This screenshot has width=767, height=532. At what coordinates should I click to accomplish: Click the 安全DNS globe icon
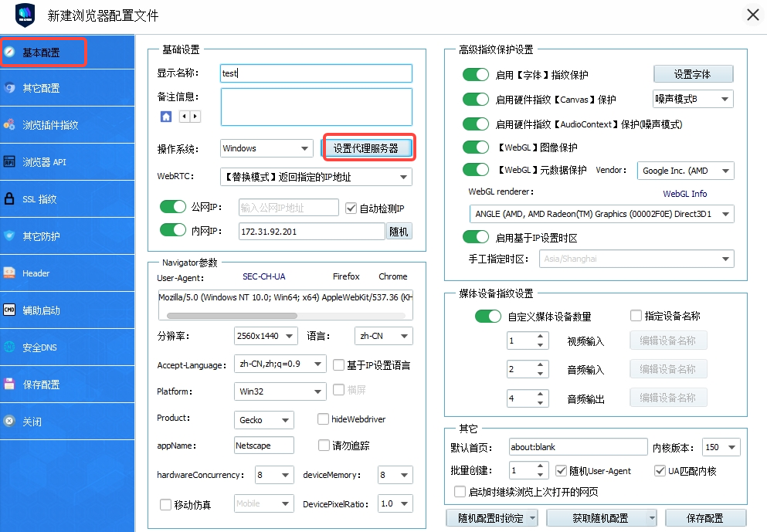[10, 347]
